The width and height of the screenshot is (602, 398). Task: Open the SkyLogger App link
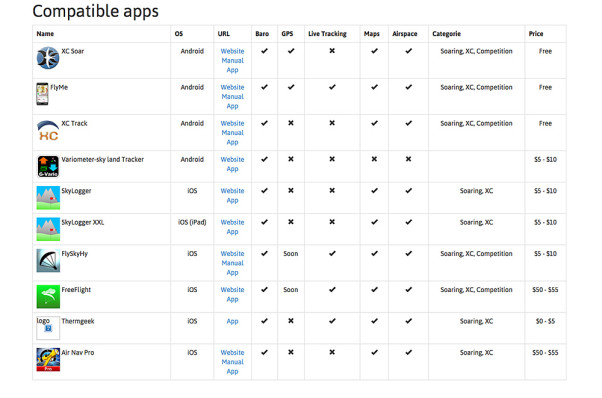232,200
